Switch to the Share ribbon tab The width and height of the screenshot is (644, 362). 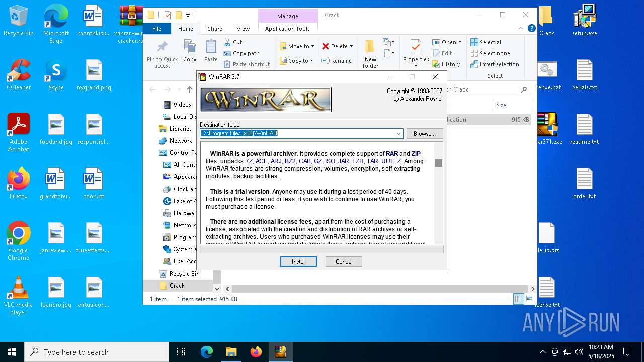pyautogui.click(x=215, y=29)
